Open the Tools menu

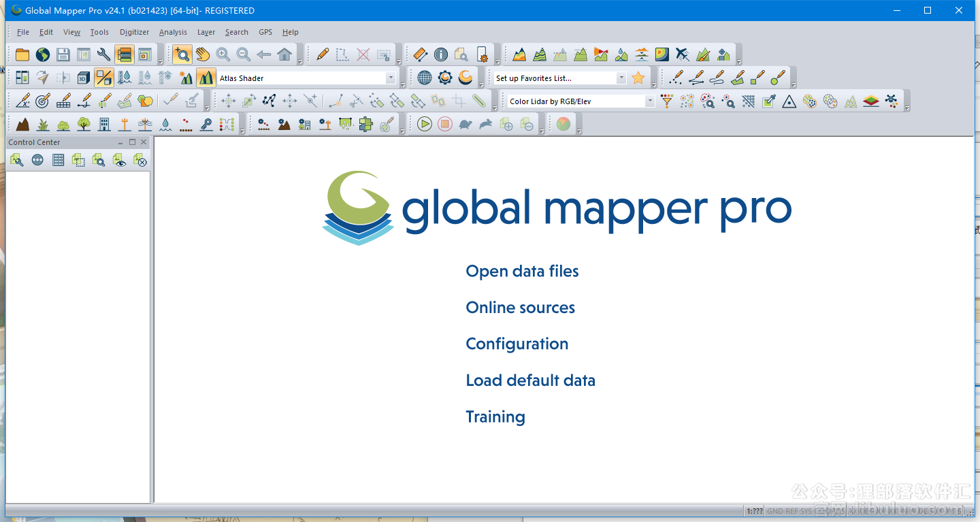(99, 32)
